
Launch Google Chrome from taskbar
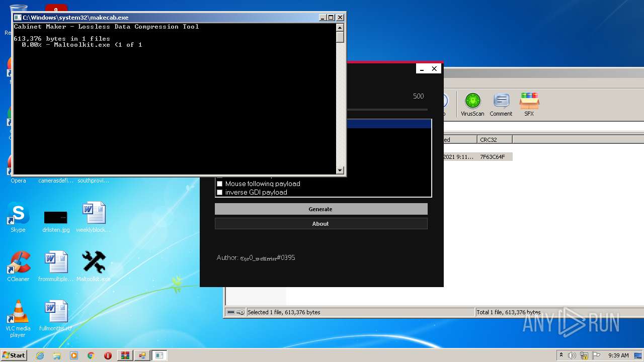pos(91,355)
